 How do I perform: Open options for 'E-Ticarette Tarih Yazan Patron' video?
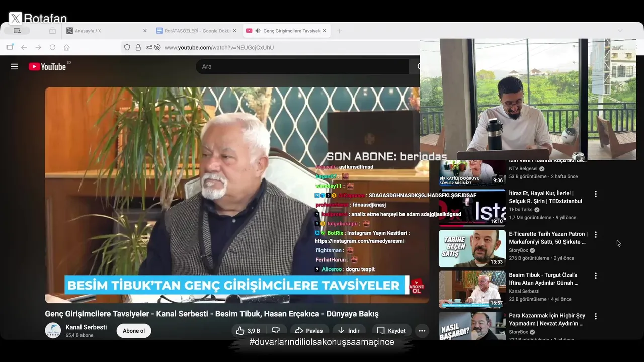point(596,235)
